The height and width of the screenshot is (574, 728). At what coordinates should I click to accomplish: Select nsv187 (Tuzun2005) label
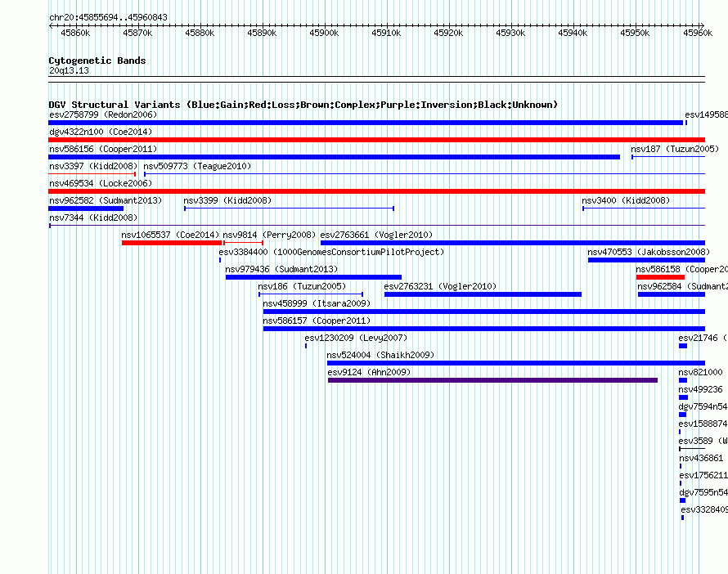[x=675, y=149]
